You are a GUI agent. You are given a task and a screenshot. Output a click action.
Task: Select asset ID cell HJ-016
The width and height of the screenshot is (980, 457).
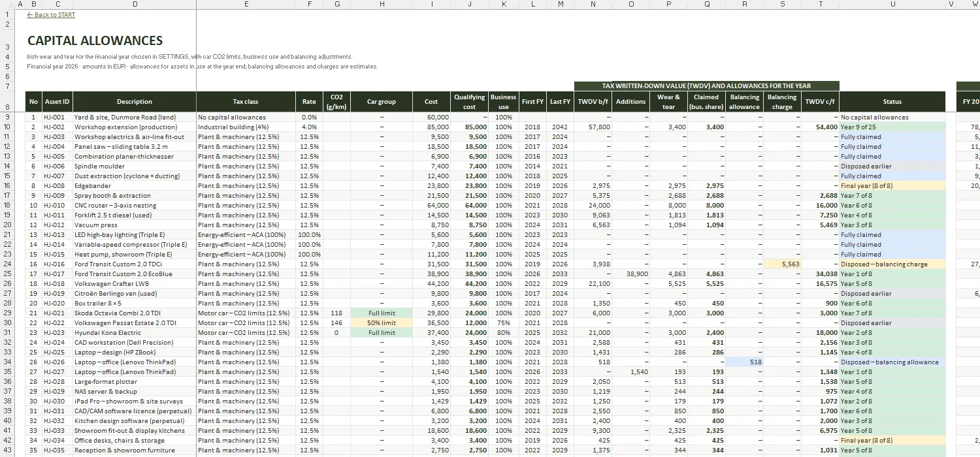57,264
